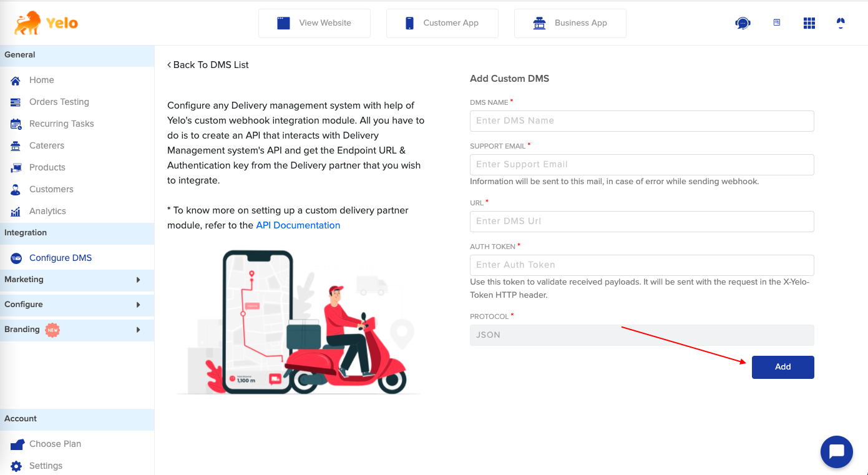
Task: Click the blue Add button
Action: (x=783, y=367)
